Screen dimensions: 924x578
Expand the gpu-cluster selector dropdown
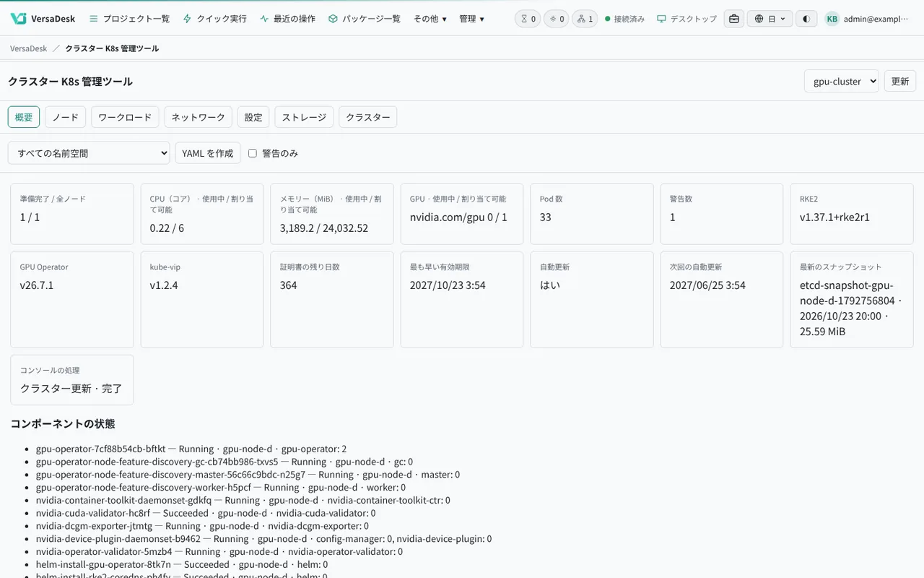pos(842,81)
